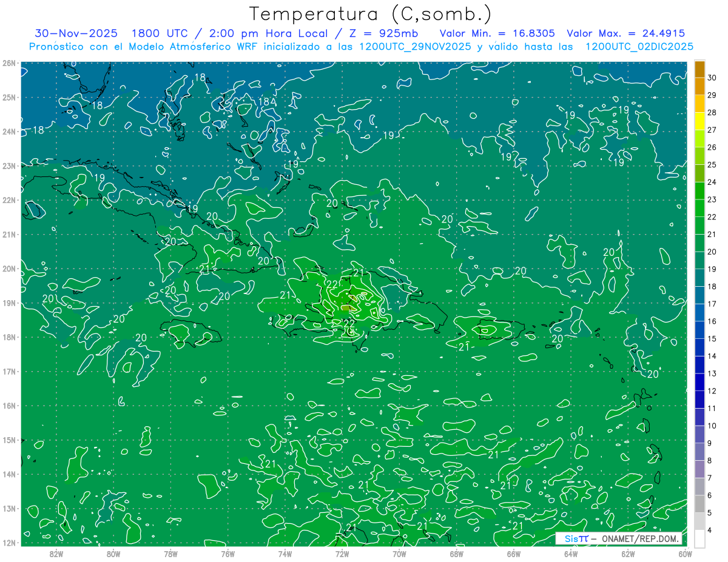The image size is (728, 562).
Task: Click the '15N' latitude axis label
Action: [x=8, y=440]
